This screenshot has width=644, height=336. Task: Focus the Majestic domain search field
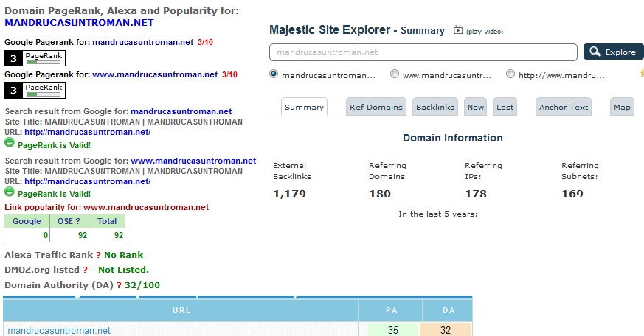tap(423, 52)
